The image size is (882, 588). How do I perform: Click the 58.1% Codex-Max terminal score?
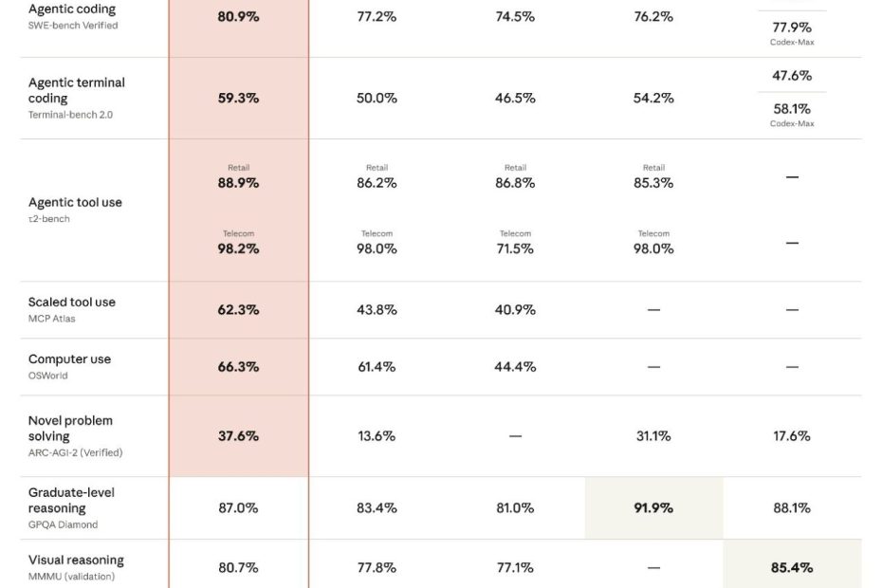click(x=792, y=109)
